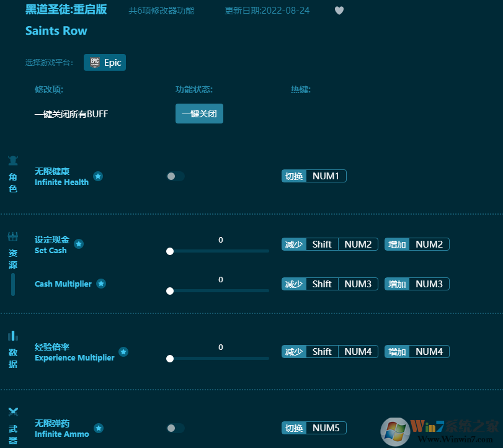The image size is (503, 448).
Task: Click the star icon beside Set Cash
Action: 79,243
